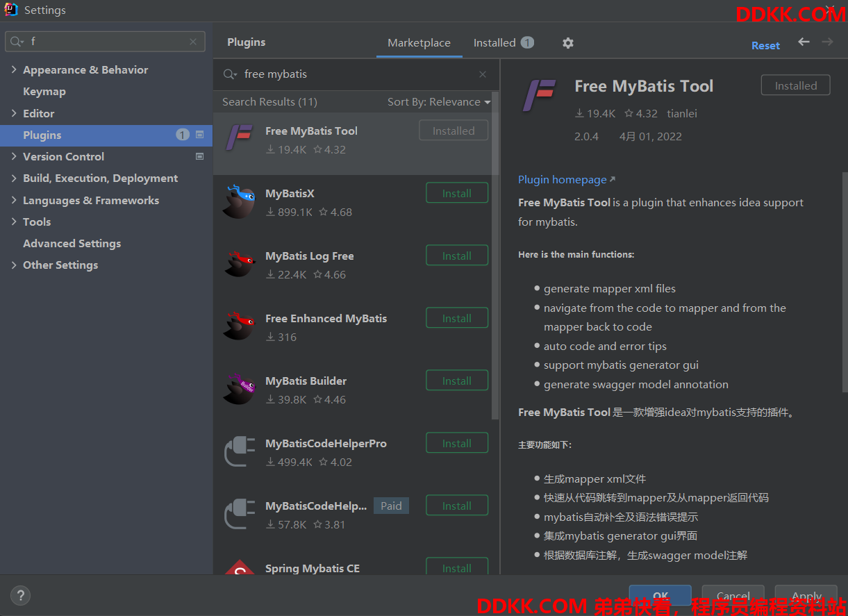The height and width of the screenshot is (616, 848).
Task: Click the Plugins update count badge in the sidebar
Action: point(183,135)
